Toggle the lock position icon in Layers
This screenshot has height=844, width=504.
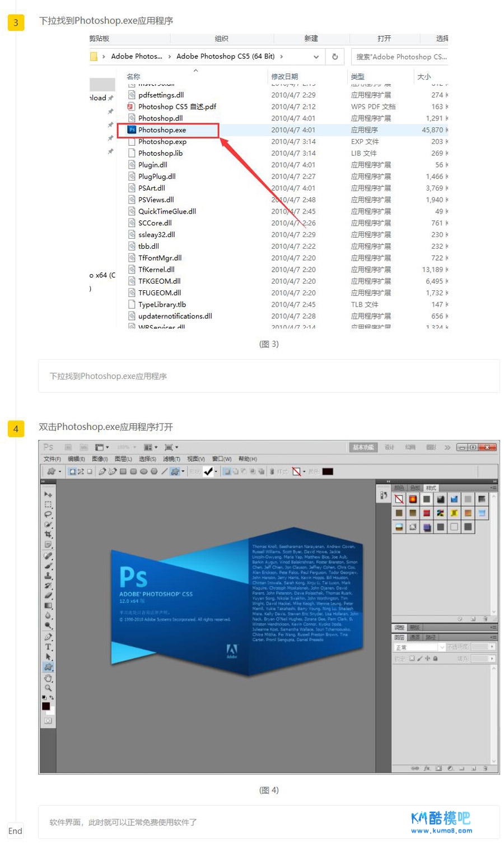point(427,658)
